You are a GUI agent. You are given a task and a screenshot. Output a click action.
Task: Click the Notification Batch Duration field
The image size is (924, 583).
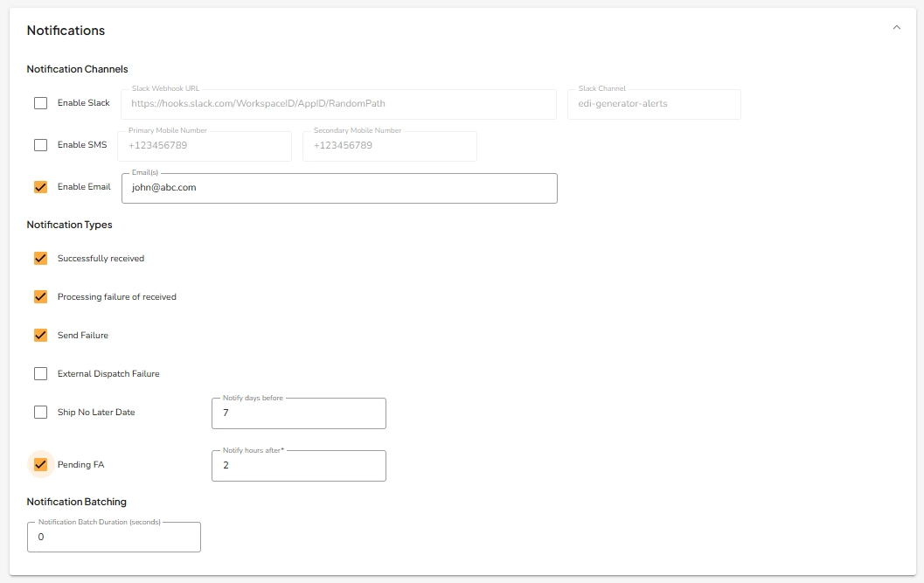pos(114,536)
